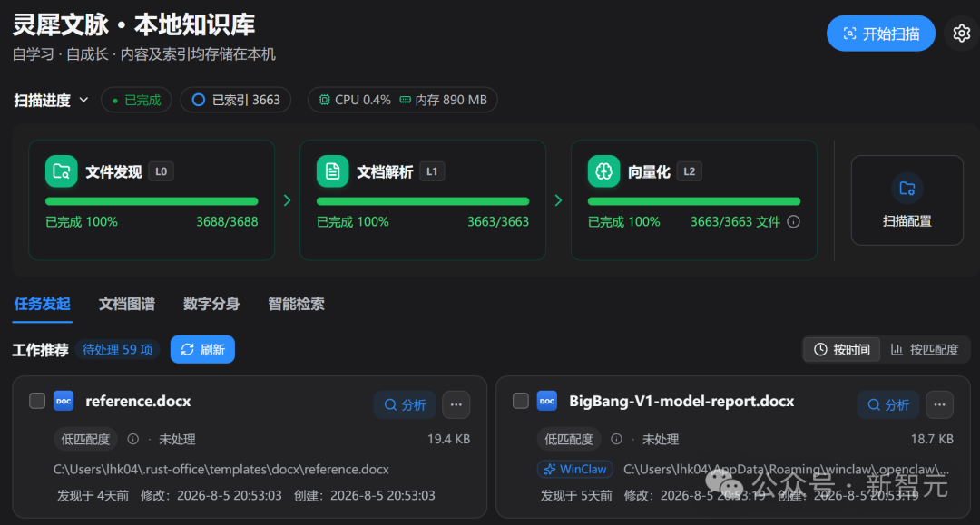Click the 工作推荐 heading

pos(41,350)
